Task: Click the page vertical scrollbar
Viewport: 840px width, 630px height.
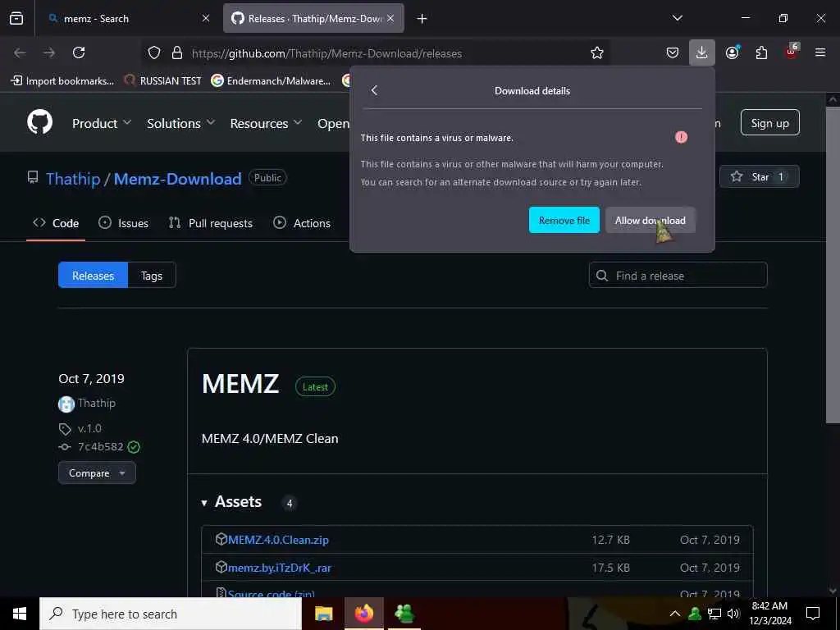Action: (x=833, y=265)
